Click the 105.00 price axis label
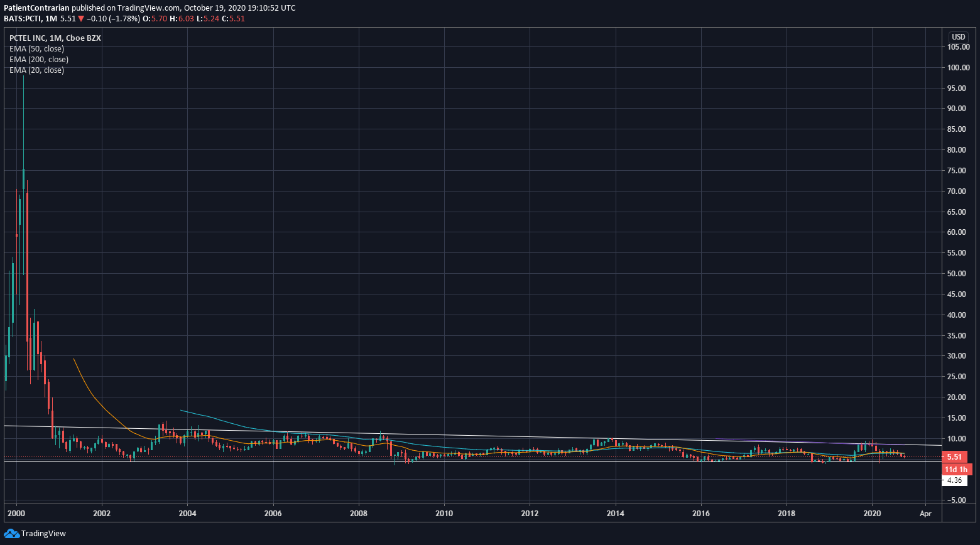This screenshot has width=980, height=545. click(x=958, y=47)
